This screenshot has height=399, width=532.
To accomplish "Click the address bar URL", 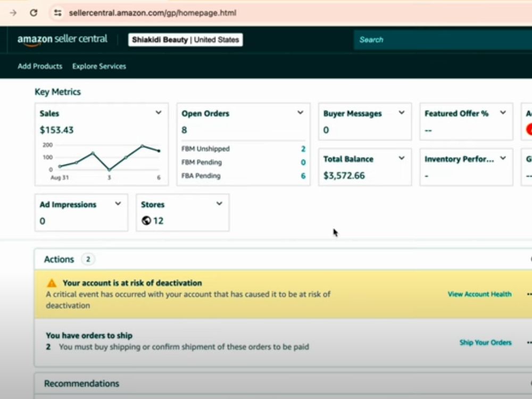I will (153, 13).
